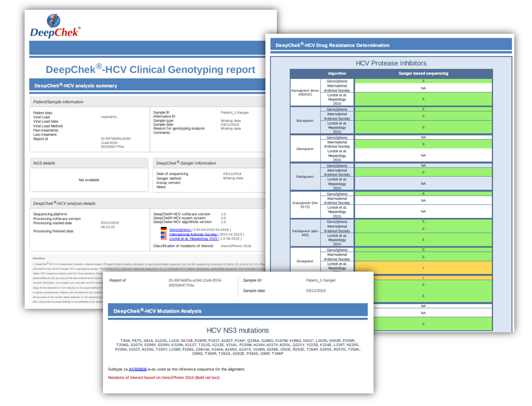The image size is (532, 406).
Task: Select the NGS details section heading
Action: (x=44, y=163)
